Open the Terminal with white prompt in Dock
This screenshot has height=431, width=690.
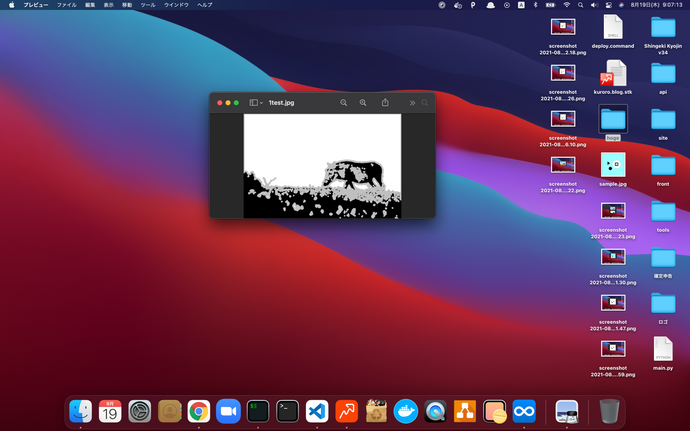[x=287, y=411]
